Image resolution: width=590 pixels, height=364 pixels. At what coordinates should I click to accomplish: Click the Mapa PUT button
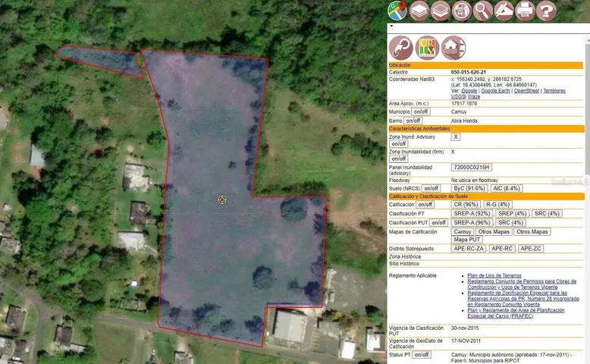(466, 240)
